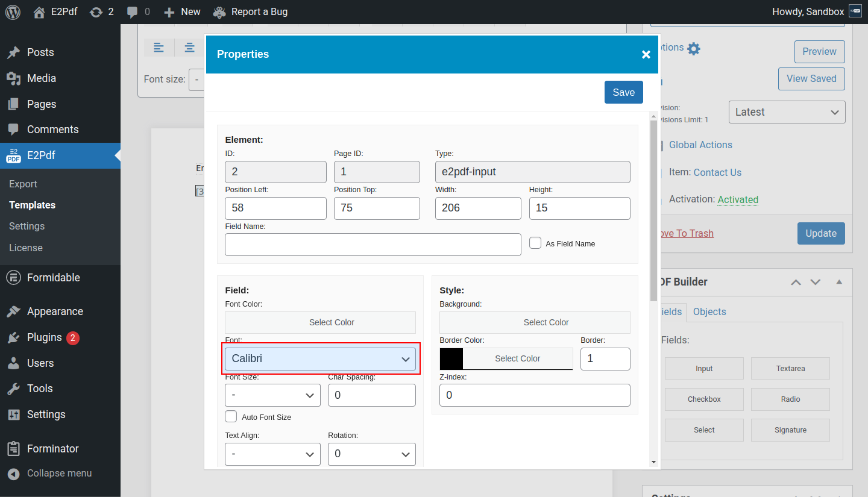Open Settings under E2Pdf submenu
The width and height of the screenshot is (868, 497).
pos(27,226)
